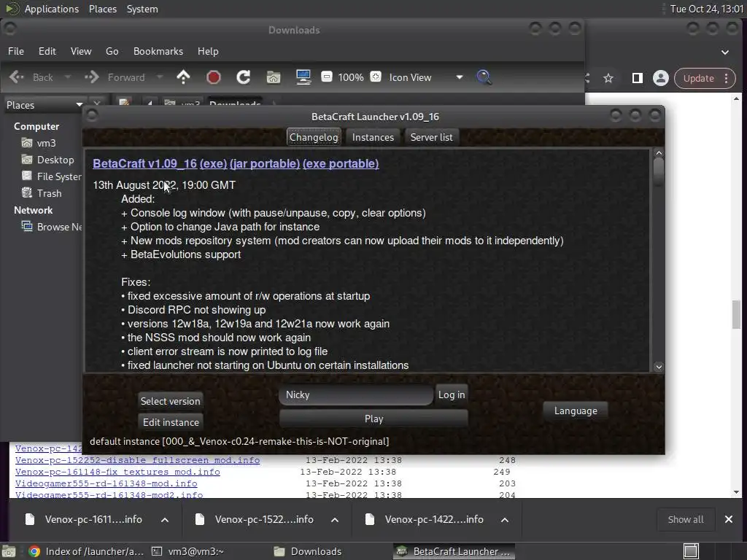Open the Chrome profile avatar
The width and height of the screenshot is (747, 560).
click(x=661, y=78)
